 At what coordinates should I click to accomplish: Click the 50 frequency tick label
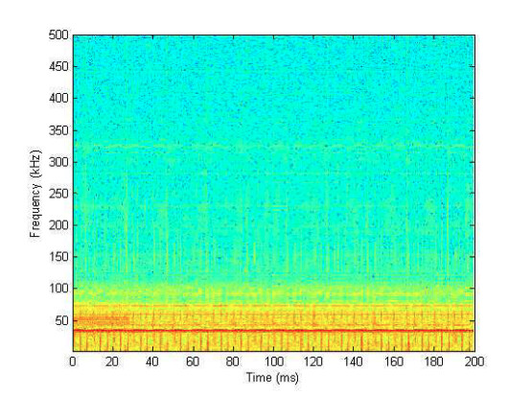point(61,320)
